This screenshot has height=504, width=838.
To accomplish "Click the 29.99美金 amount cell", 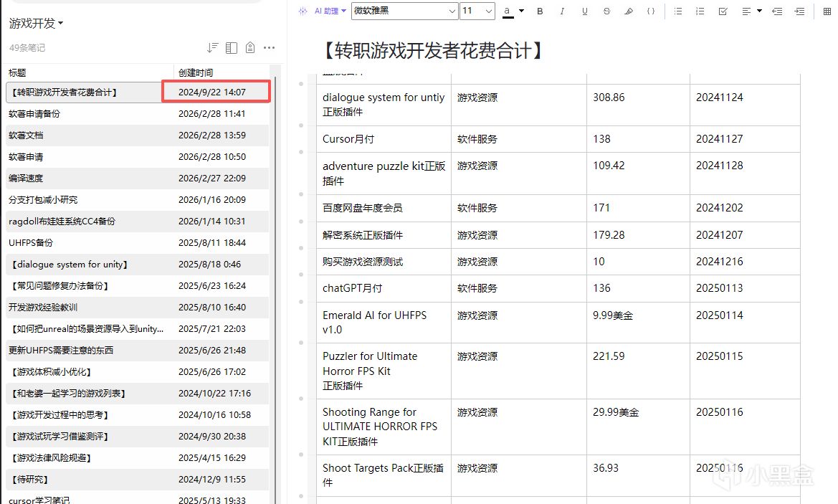I will point(638,427).
